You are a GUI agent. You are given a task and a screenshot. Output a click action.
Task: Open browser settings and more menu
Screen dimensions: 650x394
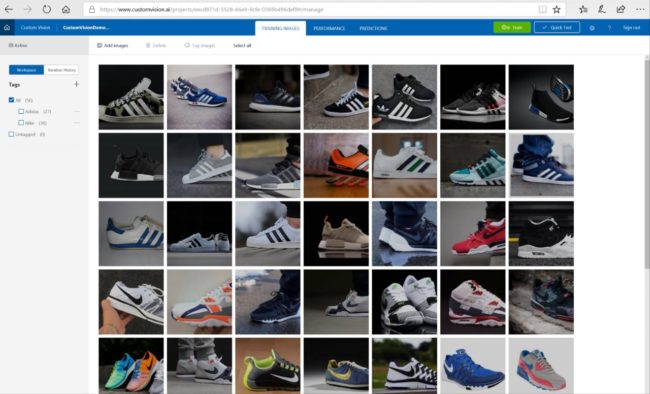(x=640, y=9)
